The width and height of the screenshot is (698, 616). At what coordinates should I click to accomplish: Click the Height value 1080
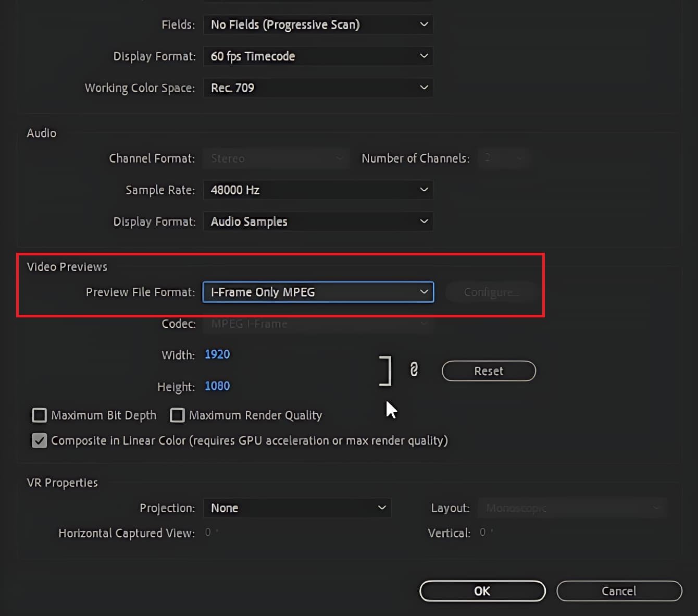217,386
